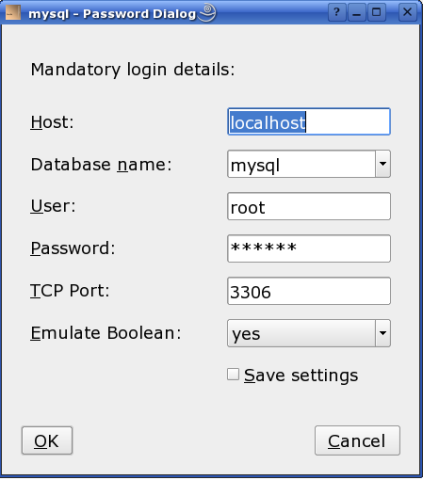This screenshot has height=480, width=423.
Task: Focus the Host field containing localhost
Action: [309, 122]
